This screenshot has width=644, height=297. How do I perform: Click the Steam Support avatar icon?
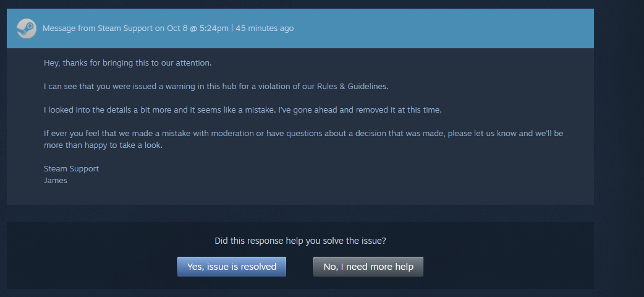pyautogui.click(x=26, y=28)
